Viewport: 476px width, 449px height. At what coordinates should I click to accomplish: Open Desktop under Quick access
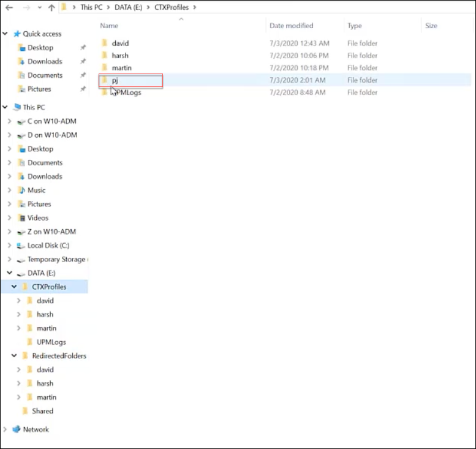40,48
